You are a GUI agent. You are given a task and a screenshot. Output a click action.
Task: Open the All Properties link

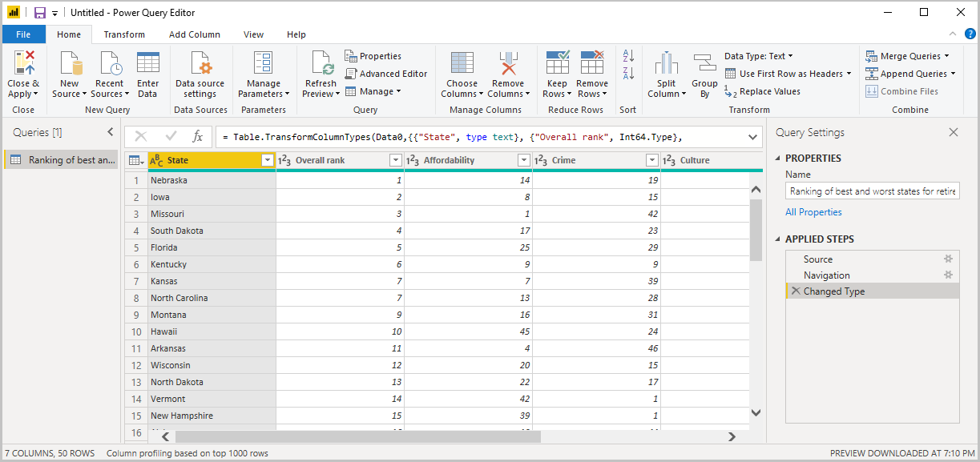[x=813, y=212]
